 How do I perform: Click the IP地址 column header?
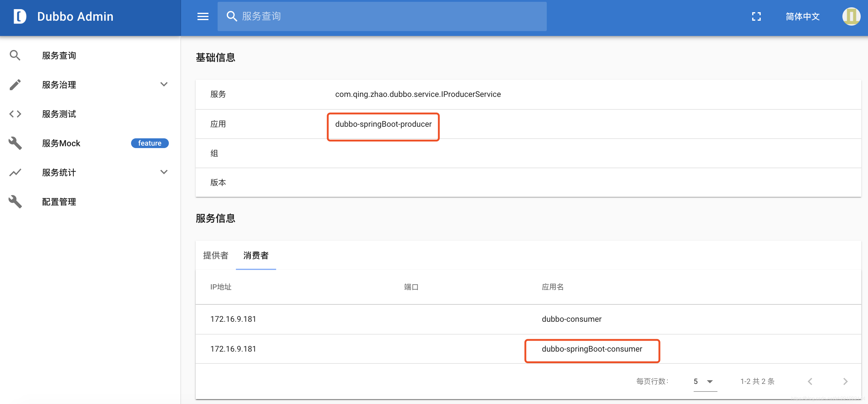pyautogui.click(x=221, y=287)
